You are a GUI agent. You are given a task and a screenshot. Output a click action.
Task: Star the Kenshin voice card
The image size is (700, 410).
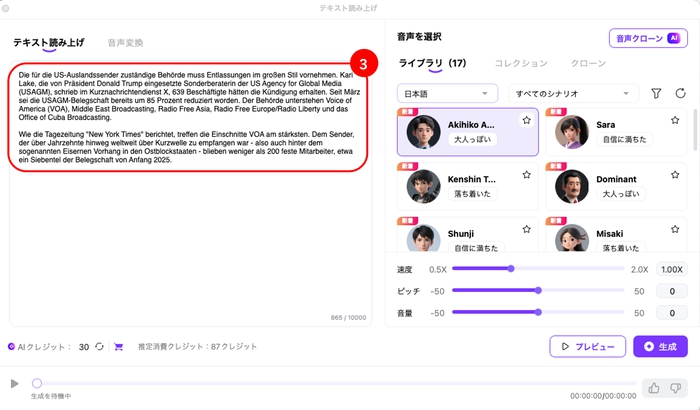pos(526,175)
